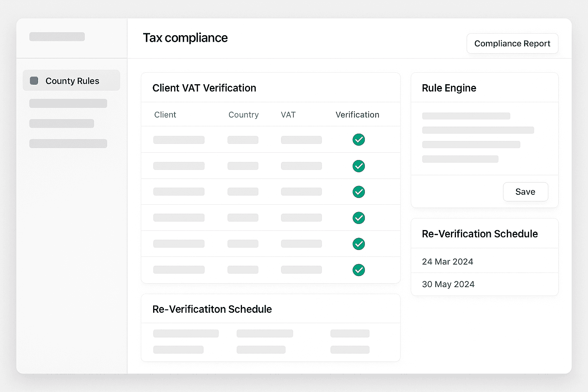This screenshot has height=392, width=588.
Task: Open the 24 Mar 2024 schedule entry
Action: coord(447,261)
